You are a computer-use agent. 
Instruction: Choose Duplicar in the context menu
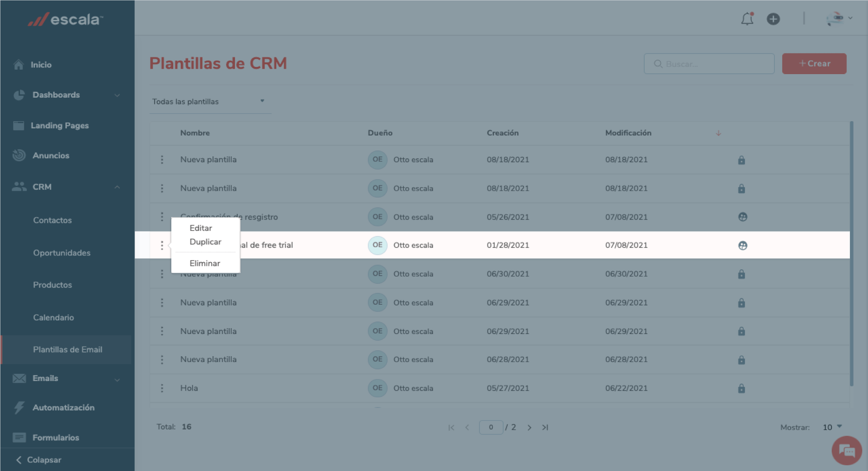pos(205,242)
